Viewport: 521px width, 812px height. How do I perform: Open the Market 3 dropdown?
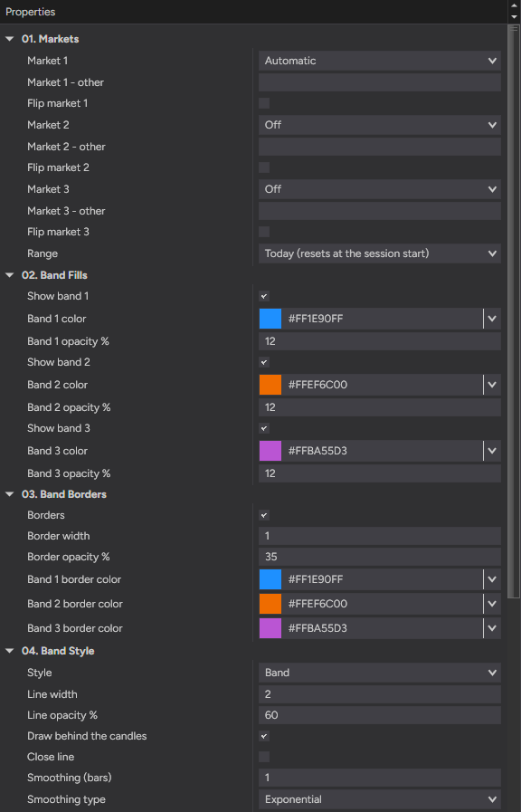379,189
